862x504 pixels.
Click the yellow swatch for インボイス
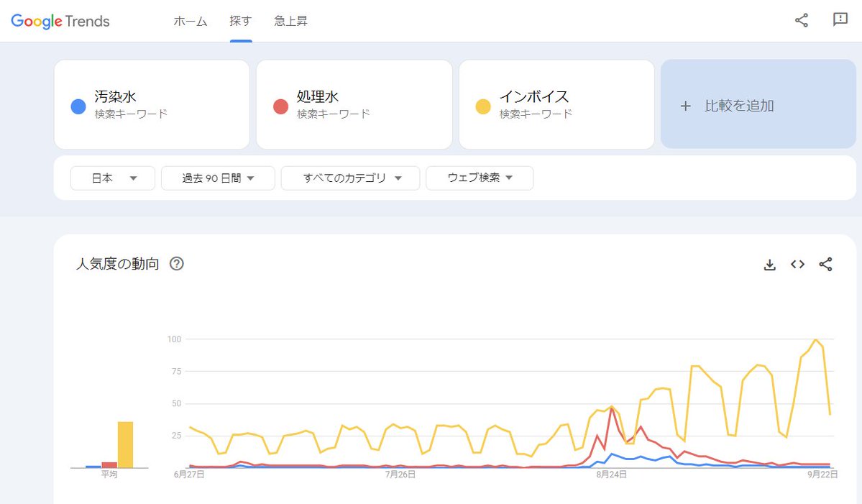tap(483, 106)
